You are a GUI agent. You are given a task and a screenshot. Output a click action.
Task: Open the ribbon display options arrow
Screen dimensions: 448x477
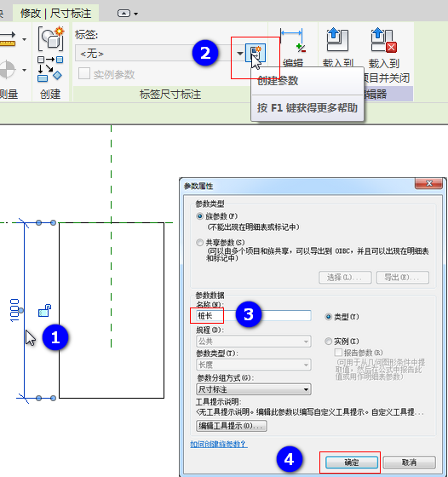[136, 14]
